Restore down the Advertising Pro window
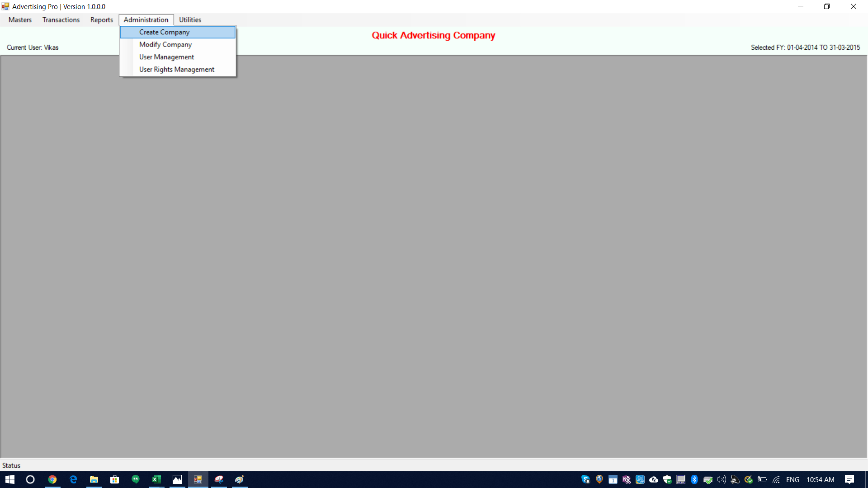The image size is (868, 488). pos(827,6)
